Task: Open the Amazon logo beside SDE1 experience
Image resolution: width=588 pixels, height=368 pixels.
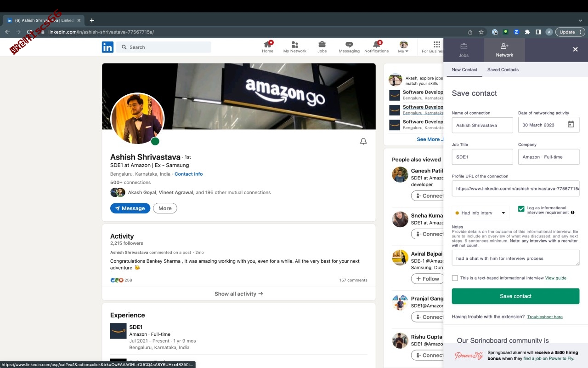Action: point(118,331)
